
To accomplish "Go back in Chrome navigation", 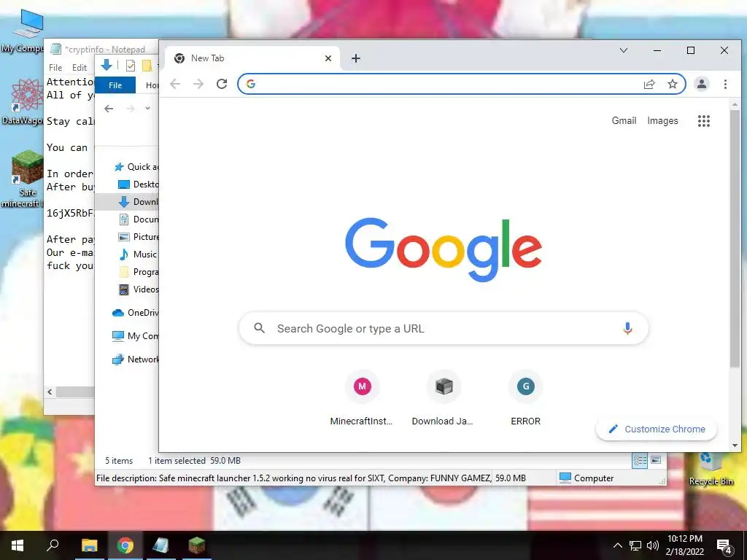I will [175, 85].
